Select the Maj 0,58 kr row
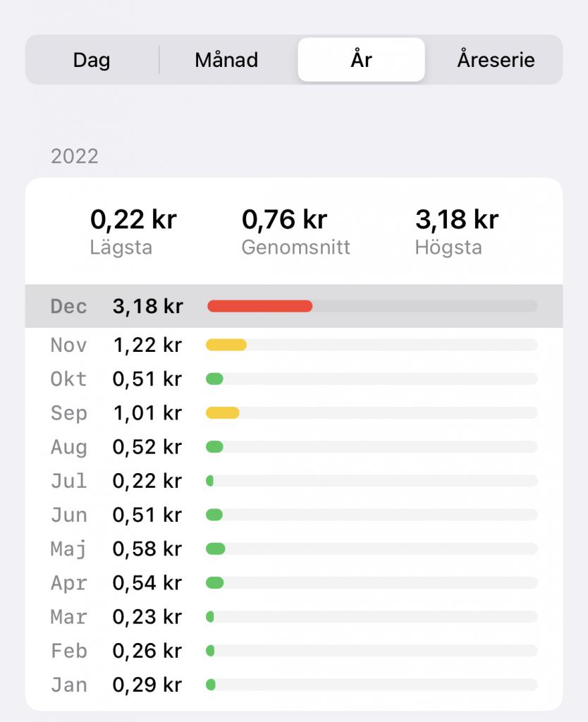 pos(294,549)
